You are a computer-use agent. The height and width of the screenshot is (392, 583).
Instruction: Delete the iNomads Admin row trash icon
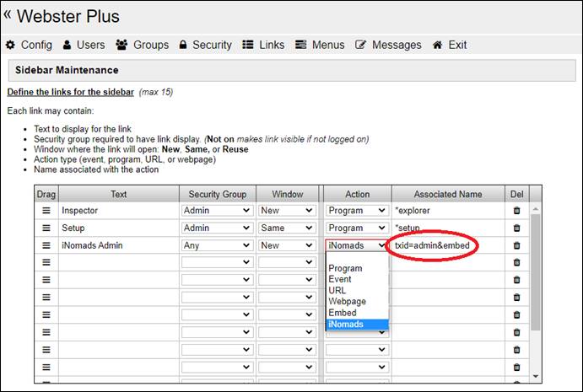(x=516, y=245)
